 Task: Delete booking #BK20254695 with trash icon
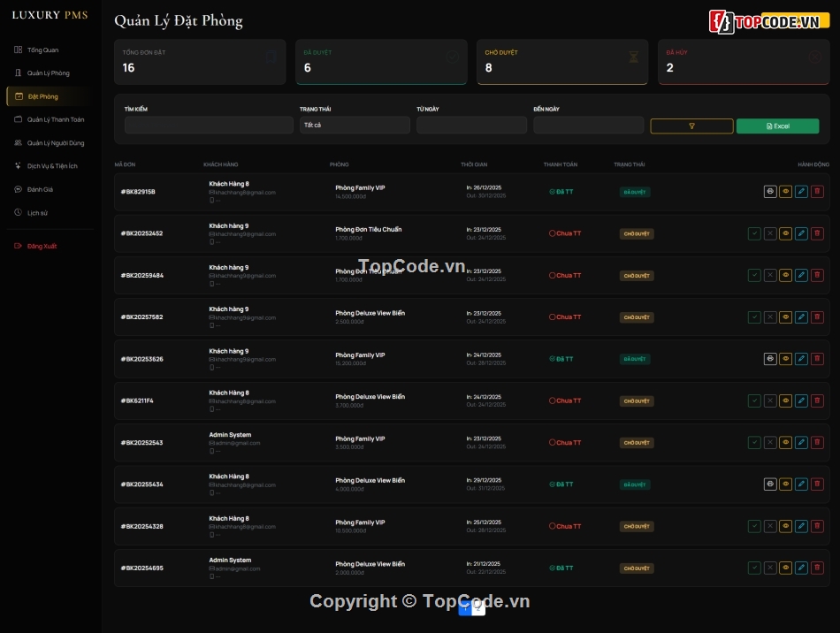tap(817, 568)
